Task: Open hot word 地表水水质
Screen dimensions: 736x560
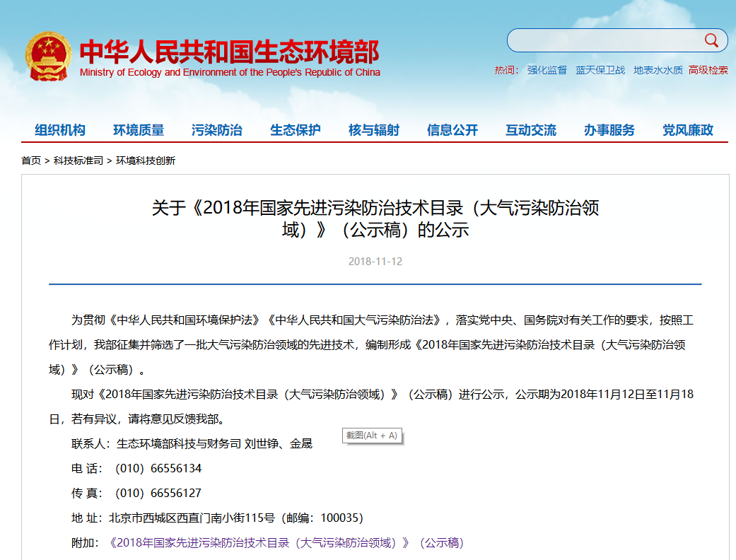Action: (x=658, y=71)
